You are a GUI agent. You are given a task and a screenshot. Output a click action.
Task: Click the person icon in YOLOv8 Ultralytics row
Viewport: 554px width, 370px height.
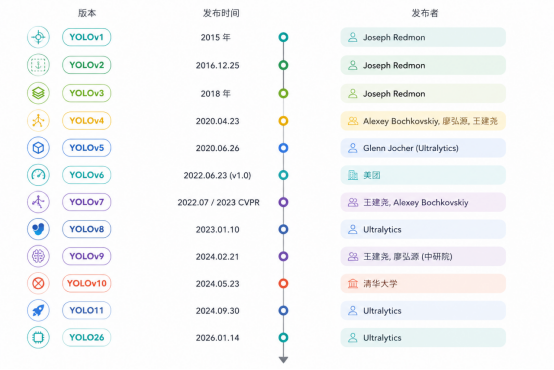click(x=353, y=229)
